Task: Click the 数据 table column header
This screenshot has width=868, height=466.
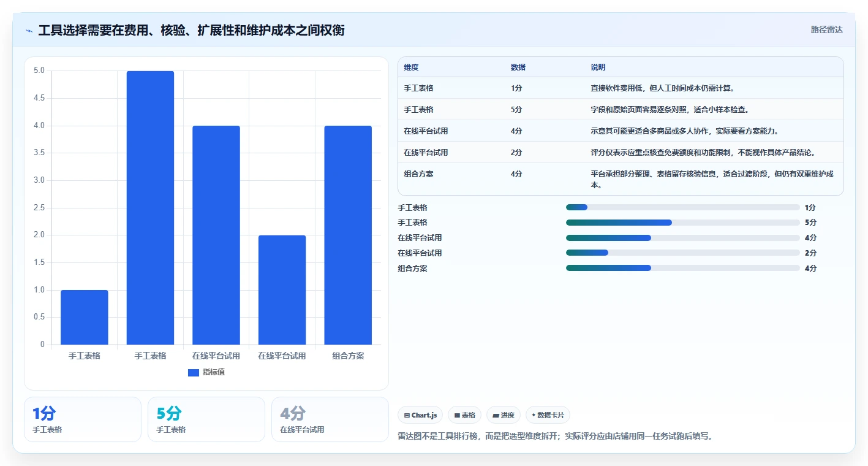Action: tap(518, 67)
